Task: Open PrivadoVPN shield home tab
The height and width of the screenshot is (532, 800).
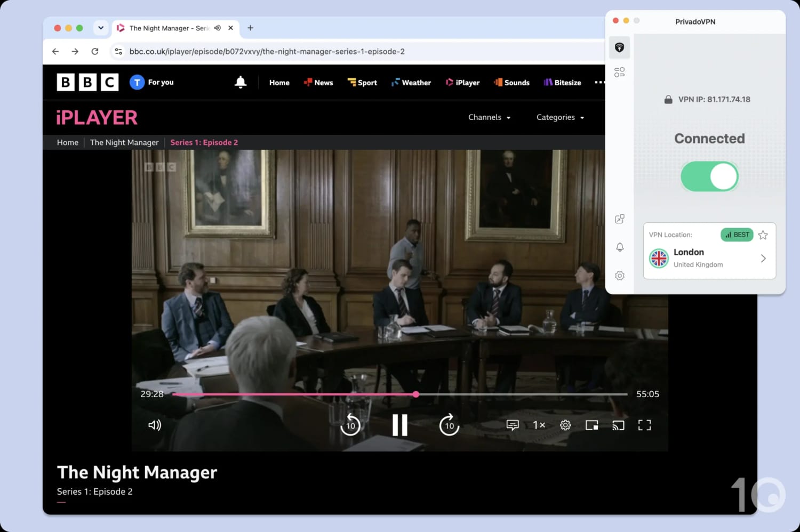Action: point(619,47)
